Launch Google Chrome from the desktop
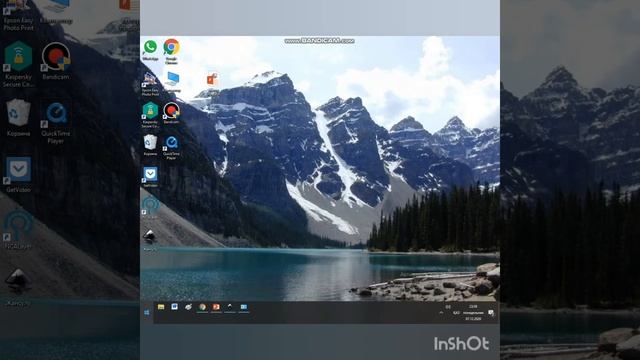The image size is (640, 360). pyautogui.click(x=171, y=51)
